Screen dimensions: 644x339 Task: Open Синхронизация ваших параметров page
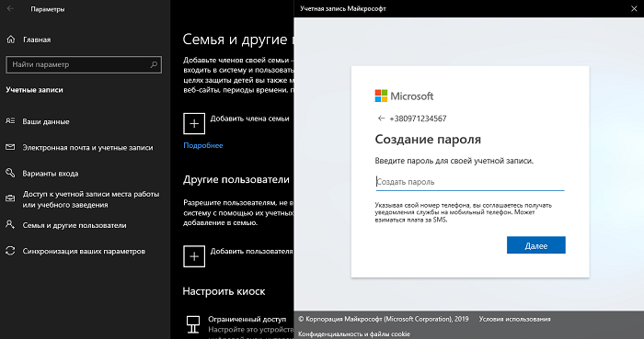85,251
